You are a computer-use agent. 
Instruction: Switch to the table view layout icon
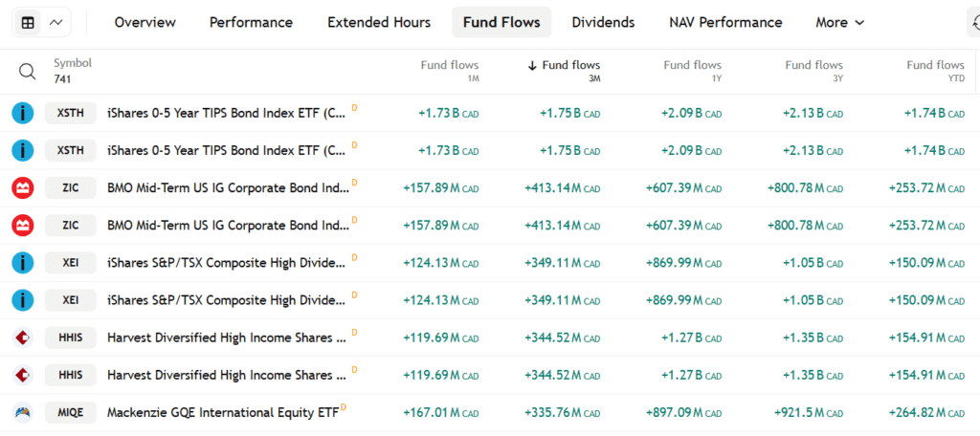pyautogui.click(x=29, y=22)
